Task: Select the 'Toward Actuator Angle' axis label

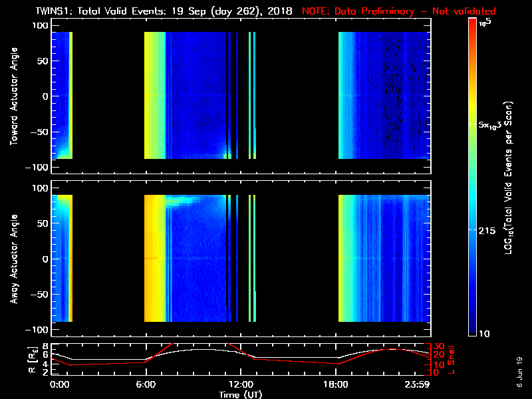Action: [14, 96]
